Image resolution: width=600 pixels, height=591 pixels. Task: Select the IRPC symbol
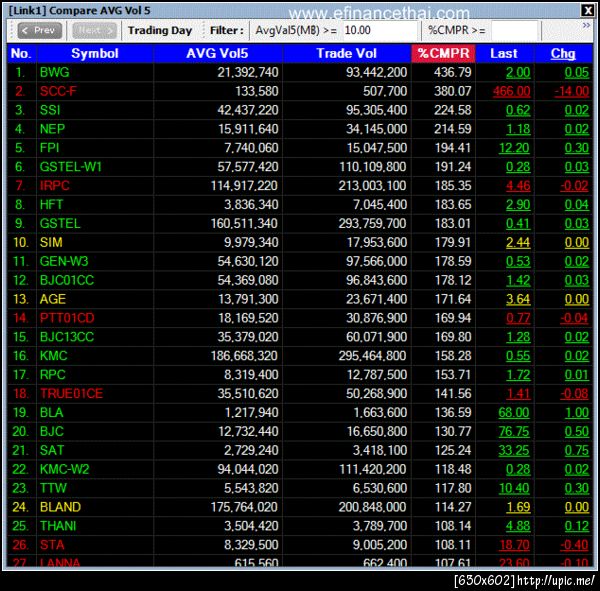tap(55, 186)
